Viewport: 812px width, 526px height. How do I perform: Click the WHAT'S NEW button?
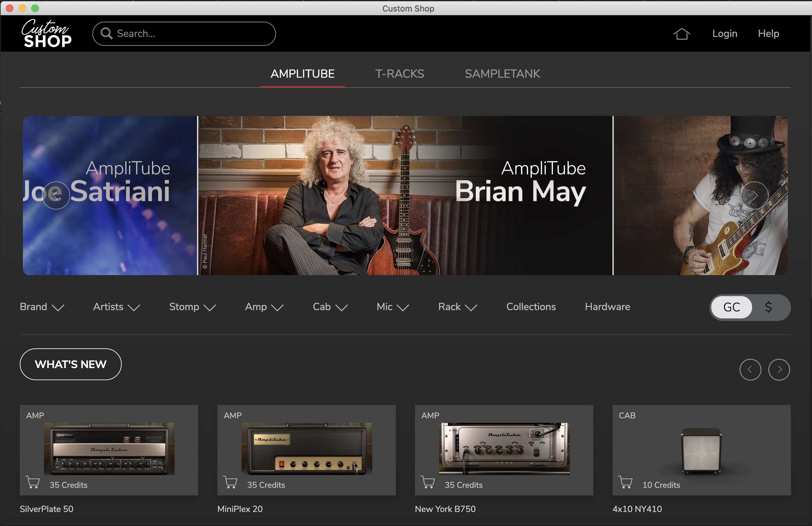pos(71,364)
